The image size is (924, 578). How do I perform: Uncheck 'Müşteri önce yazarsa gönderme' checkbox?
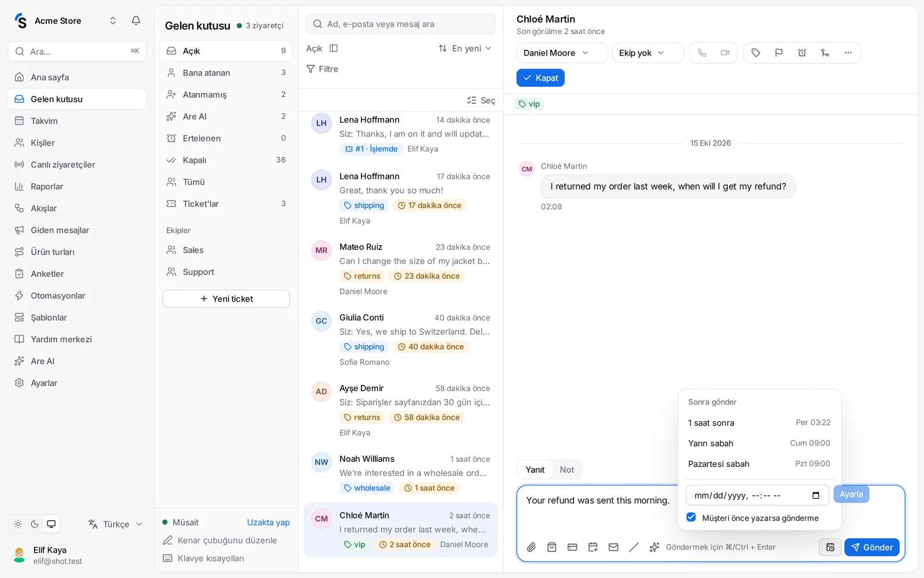point(691,517)
